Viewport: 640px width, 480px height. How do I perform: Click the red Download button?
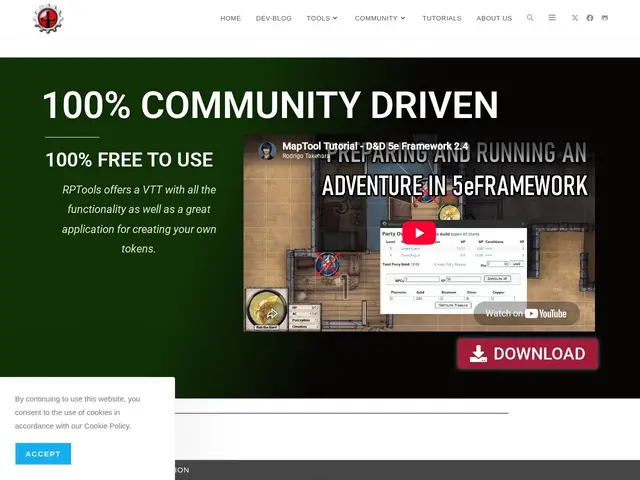(x=528, y=354)
